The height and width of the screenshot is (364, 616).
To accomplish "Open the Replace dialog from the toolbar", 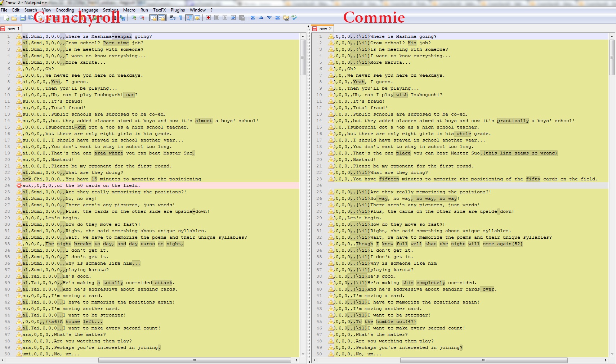I will tap(122, 18).
